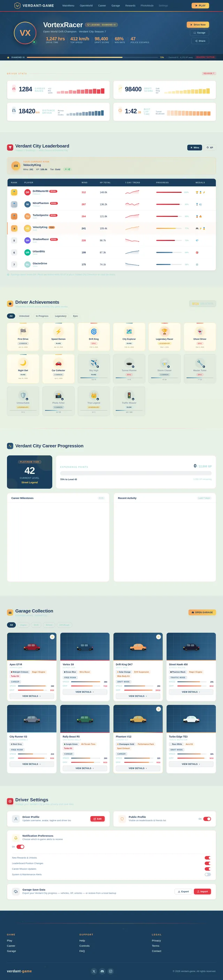Click the favorite star on Apex GT-R card
Image resolution: width=223 pixels, height=980 pixels.
[x=52, y=636]
